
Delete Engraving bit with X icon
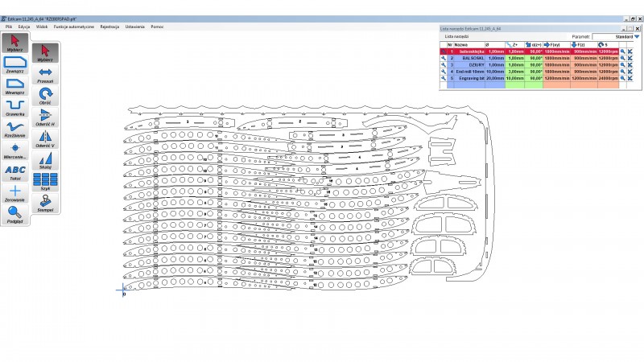coord(630,78)
